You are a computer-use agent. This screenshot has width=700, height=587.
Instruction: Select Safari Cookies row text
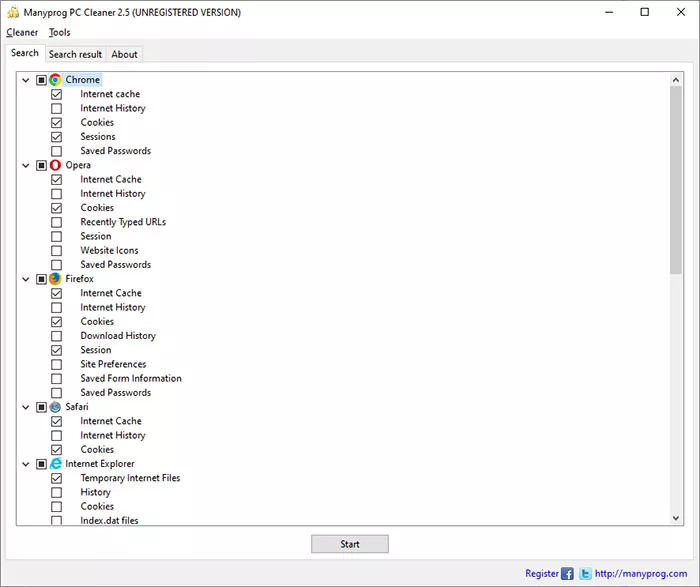pyautogui.click(x=97, y=450)
